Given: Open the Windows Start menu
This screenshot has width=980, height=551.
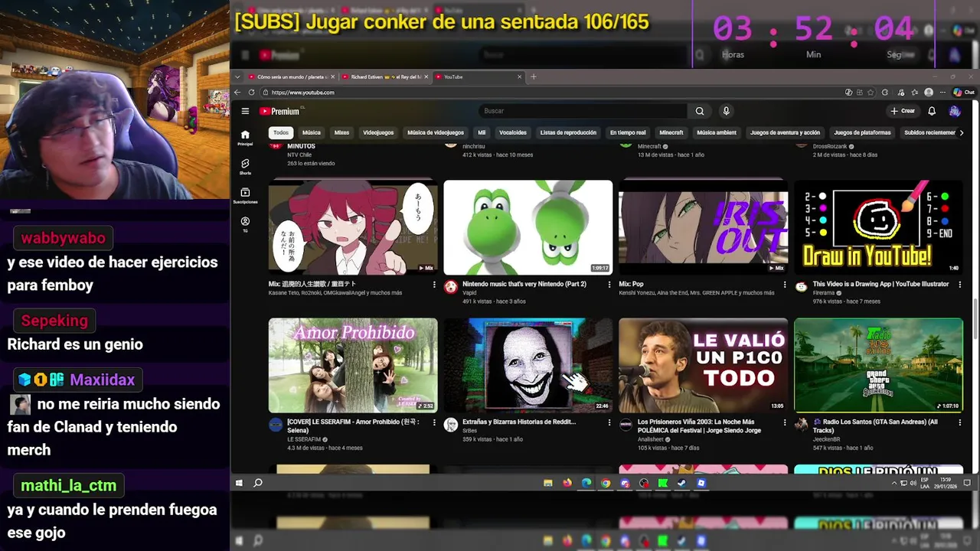Looking at the screenshot, I should click(239, 483).
